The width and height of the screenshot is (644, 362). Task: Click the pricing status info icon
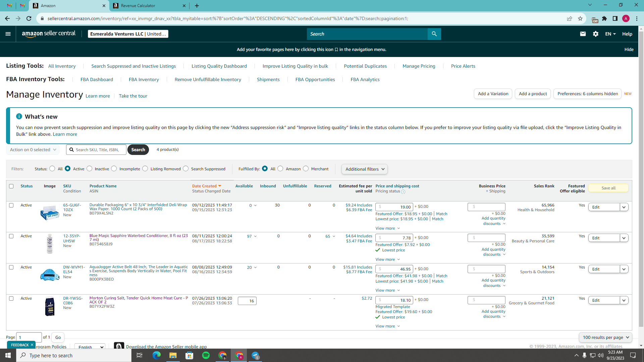click(x=403, y=192)
